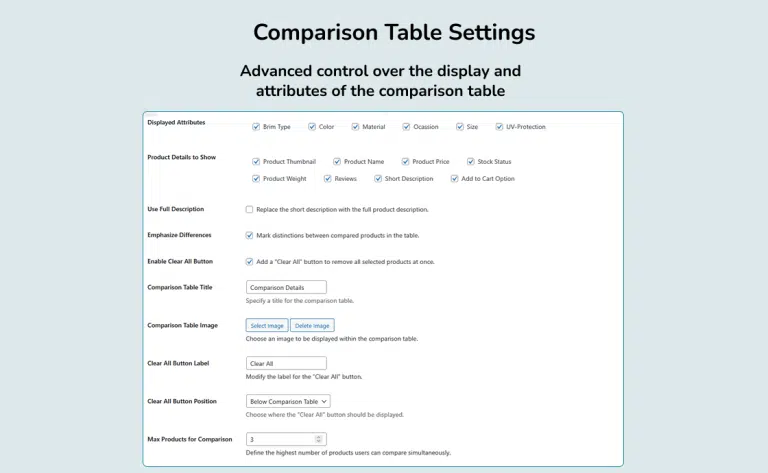Disable the Product Price checkbox
Viewport: 768px width, 473px height.
[x=405, y=161]
